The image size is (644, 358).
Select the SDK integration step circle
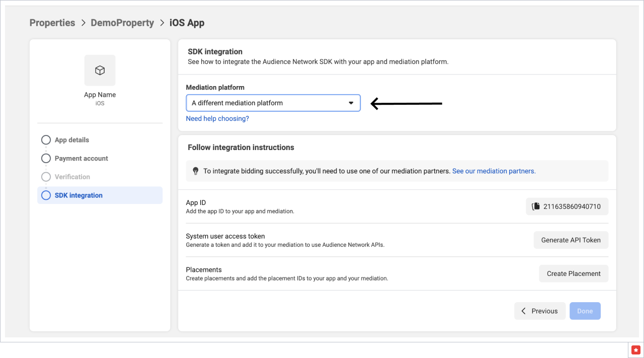[x=46, y=195]
